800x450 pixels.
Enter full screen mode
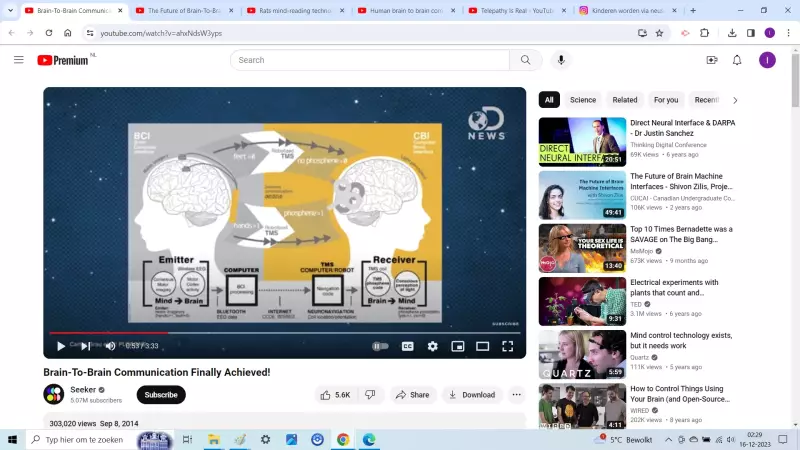pyautogui.click(x=507, y=346)
